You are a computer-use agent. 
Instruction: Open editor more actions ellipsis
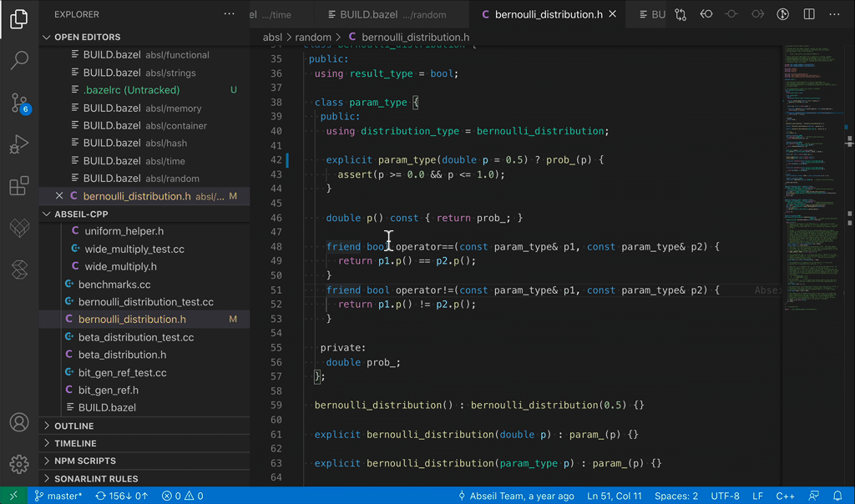[834, 15]
